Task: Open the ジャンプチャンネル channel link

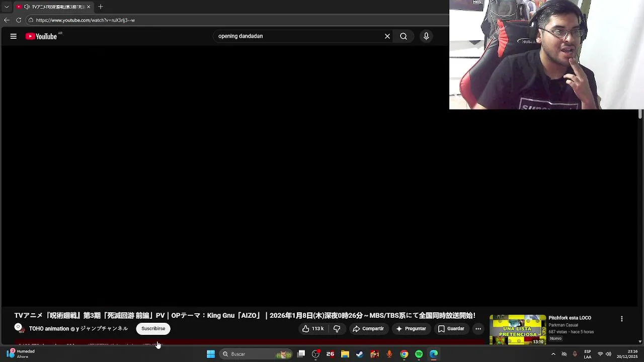Action: (104, 329)
